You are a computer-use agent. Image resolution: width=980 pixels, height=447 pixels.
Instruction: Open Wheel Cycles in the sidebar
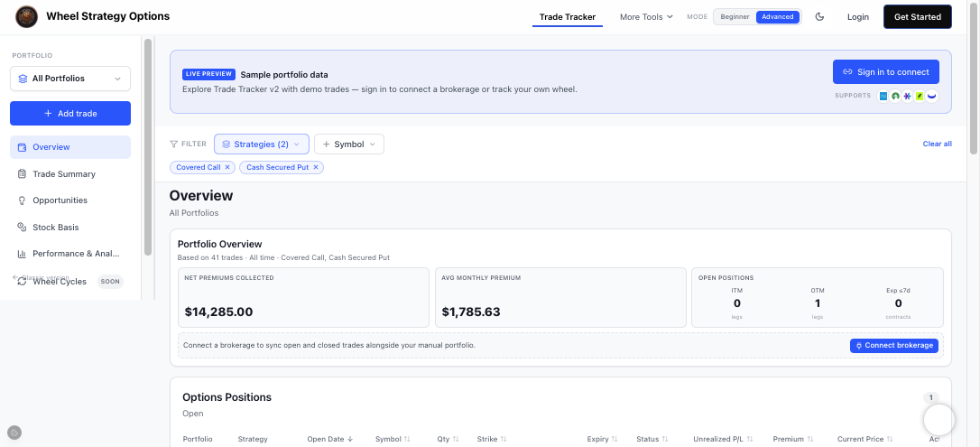point(70,282)
